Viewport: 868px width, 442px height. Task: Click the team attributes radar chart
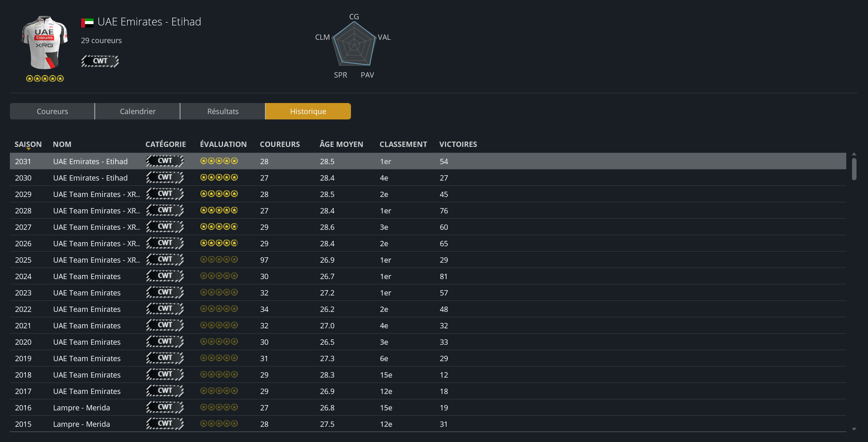click(x=354, y=44)
